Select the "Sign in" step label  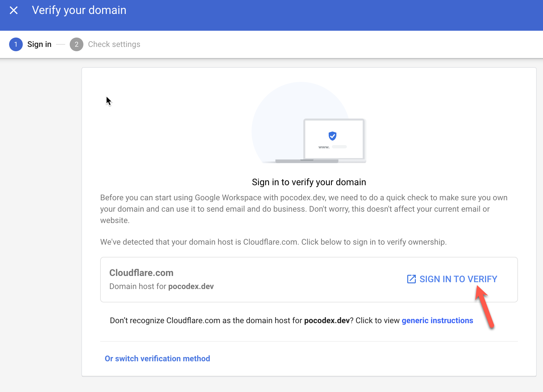point(39,44)
